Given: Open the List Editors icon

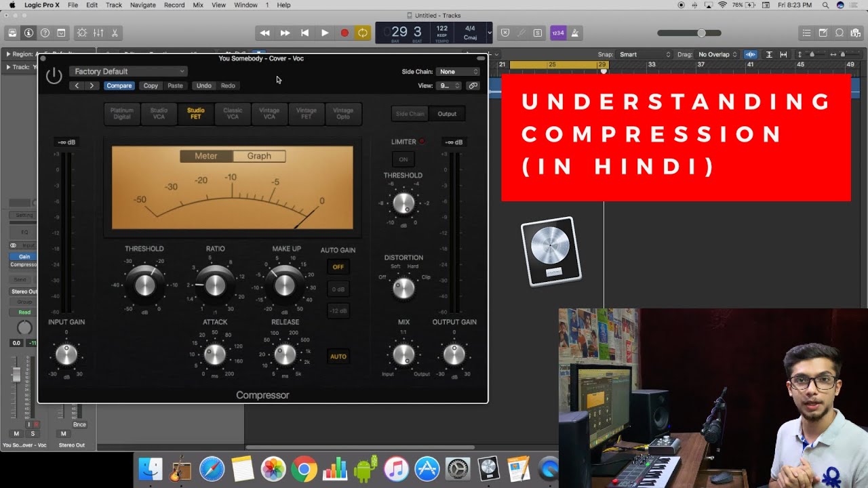Looking at the screenshot, I should click(806, 33).
